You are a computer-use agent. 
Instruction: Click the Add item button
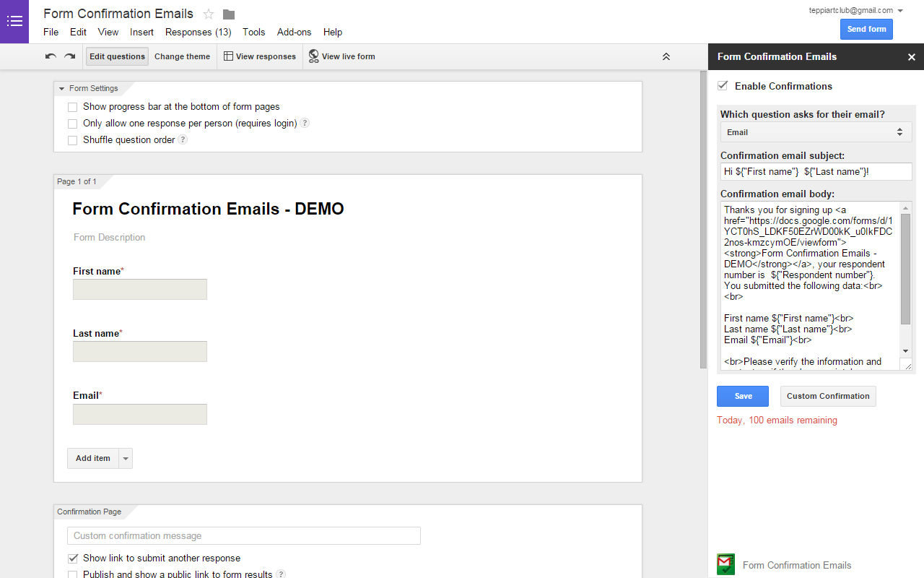tap(93, 458)
